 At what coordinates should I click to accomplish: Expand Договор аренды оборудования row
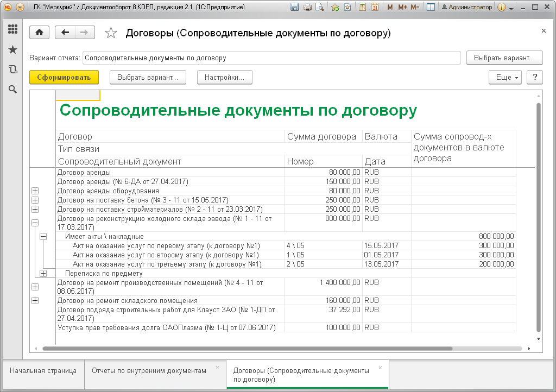[x=35, y=191]
